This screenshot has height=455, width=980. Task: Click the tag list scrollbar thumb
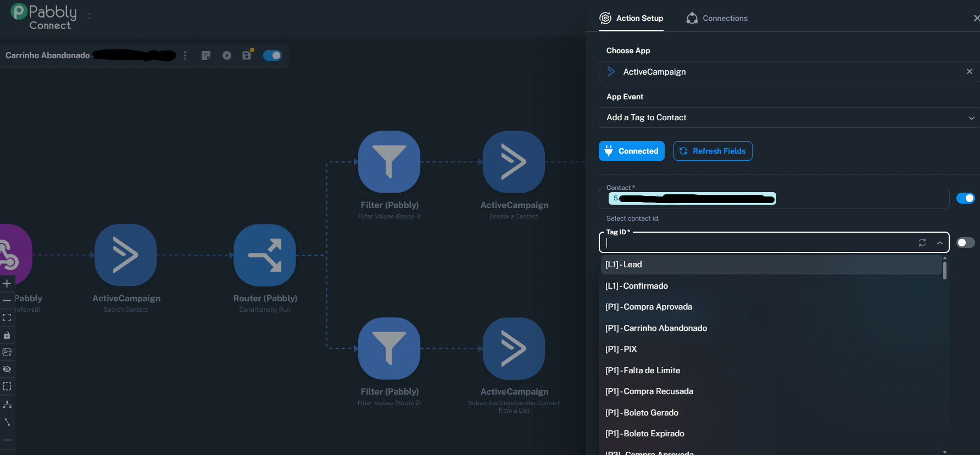[945, 271]
